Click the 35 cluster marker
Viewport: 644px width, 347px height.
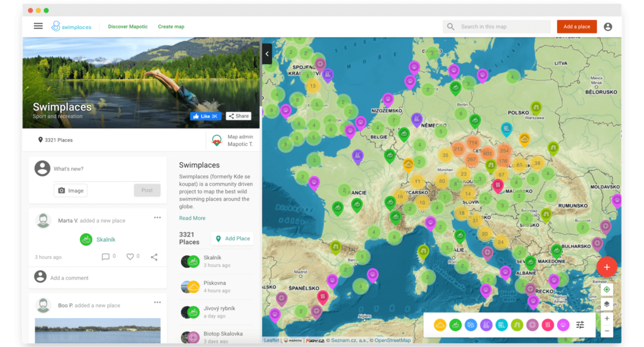[445, 155]
